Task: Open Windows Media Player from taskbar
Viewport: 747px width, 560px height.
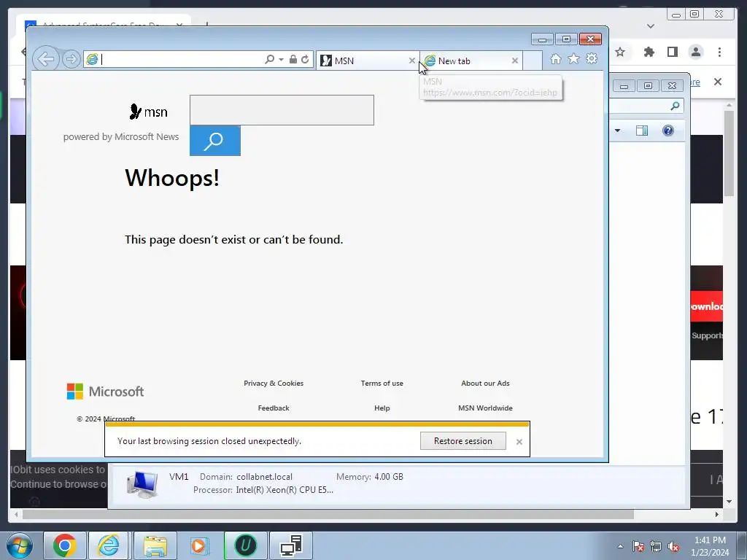Action: 200,545
